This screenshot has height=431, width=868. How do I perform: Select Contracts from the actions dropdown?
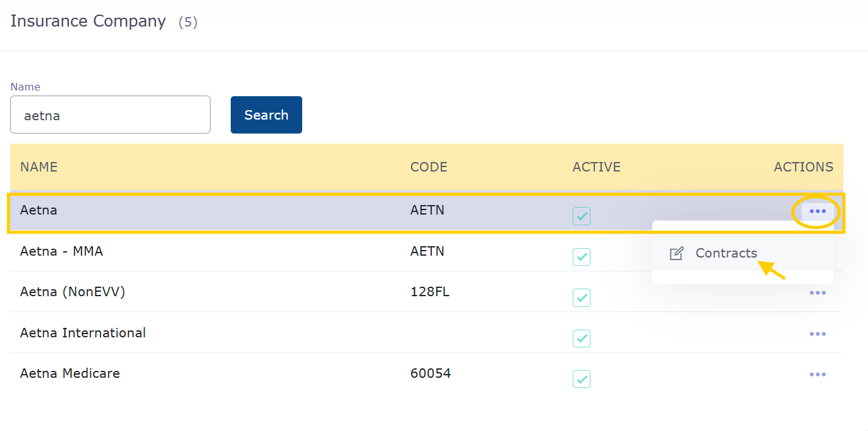coord(743,253)
